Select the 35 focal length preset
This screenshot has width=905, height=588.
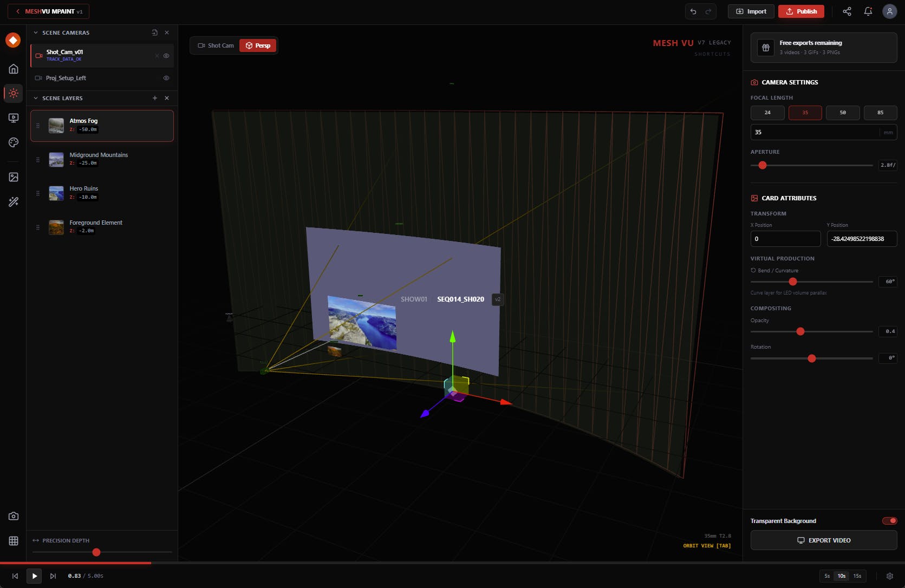[805, 113]
